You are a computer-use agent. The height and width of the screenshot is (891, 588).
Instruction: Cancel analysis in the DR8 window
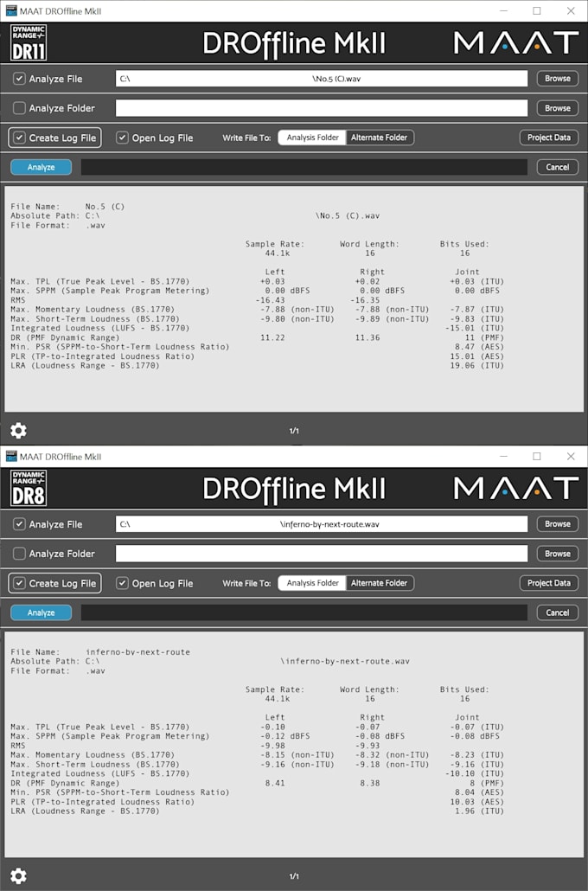(x=558, y=612)
